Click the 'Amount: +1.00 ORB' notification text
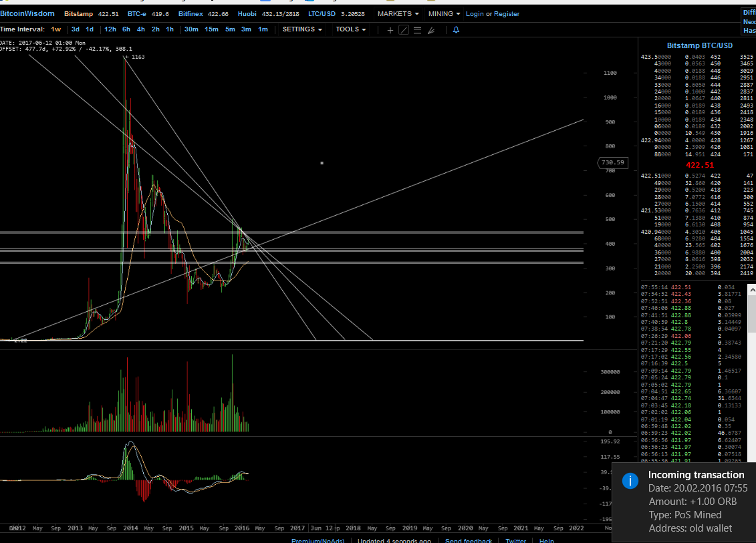The height and width of the screenshot is (543, 756). tap(692, 502)
